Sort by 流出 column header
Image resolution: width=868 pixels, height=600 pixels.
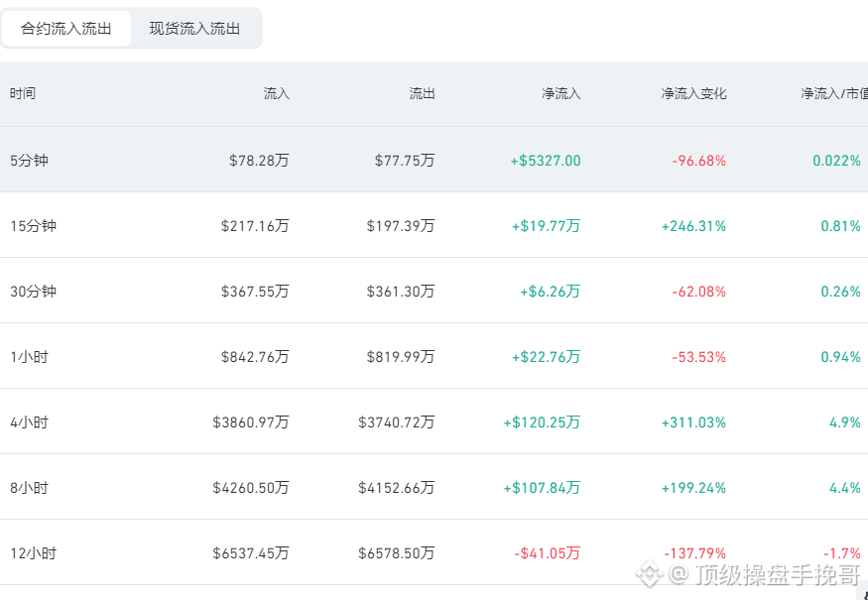pos(422,93)
